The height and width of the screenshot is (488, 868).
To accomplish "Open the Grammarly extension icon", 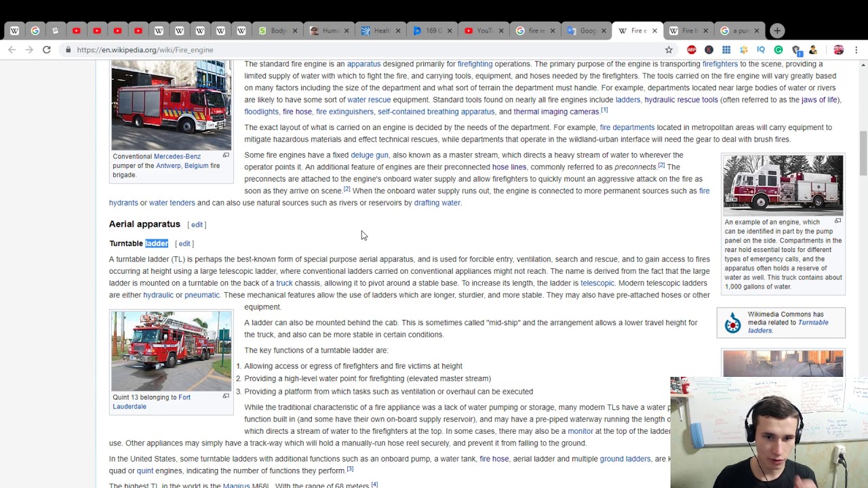I will [778, 49].
